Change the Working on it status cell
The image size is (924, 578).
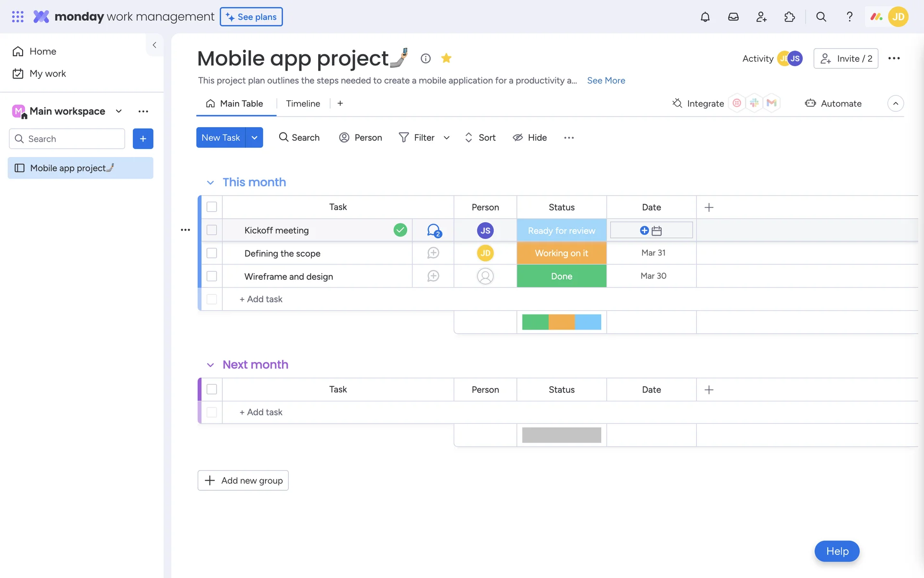(561, 253)
